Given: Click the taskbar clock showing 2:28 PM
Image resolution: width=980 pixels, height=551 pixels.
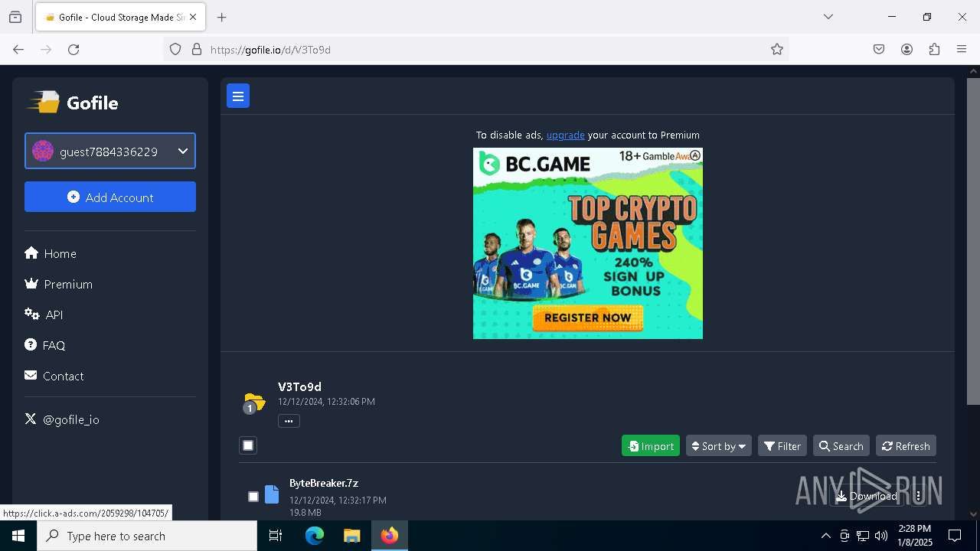Looking at the screenshot, I should point(915,536).
